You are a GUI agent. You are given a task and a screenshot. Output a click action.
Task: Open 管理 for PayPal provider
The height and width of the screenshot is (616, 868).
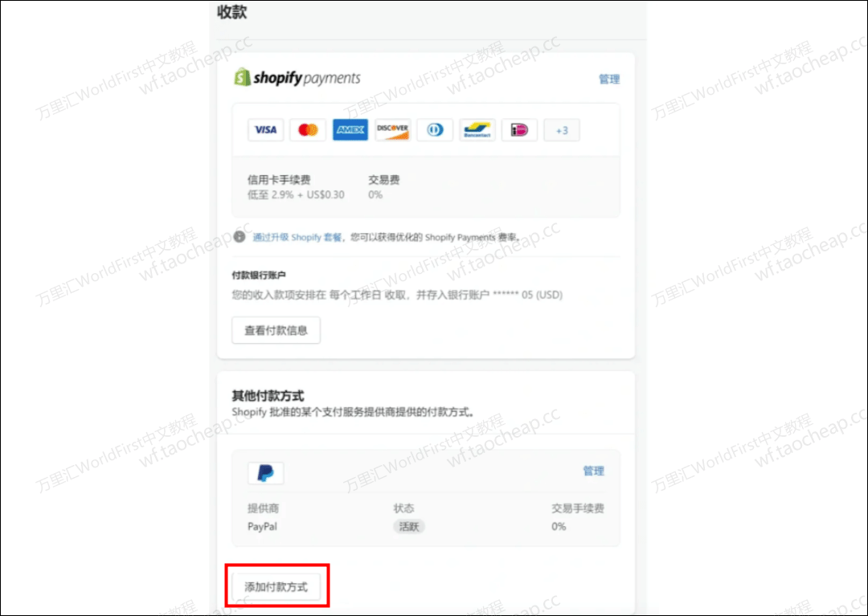coord(593,471)
